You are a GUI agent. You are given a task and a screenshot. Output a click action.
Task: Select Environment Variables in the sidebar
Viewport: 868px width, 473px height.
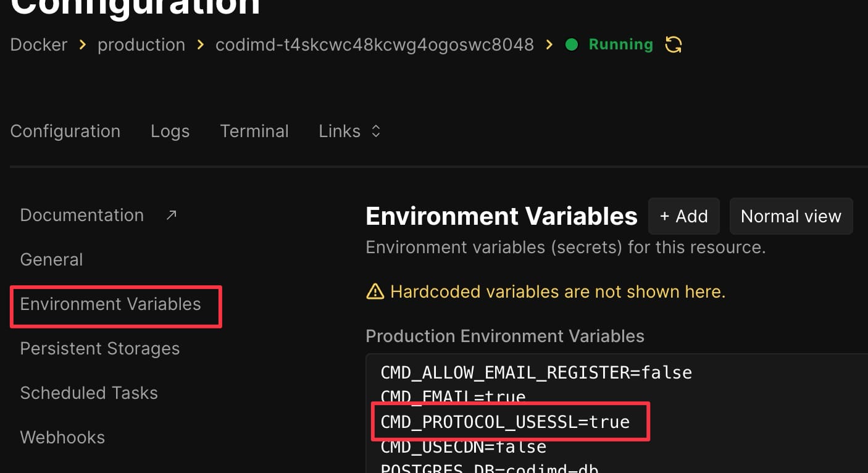tap(111, 304)
